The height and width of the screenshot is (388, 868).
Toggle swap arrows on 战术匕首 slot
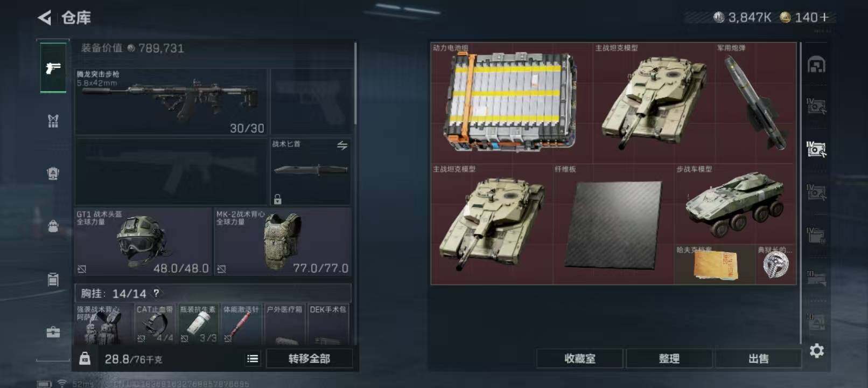point(342,145)
